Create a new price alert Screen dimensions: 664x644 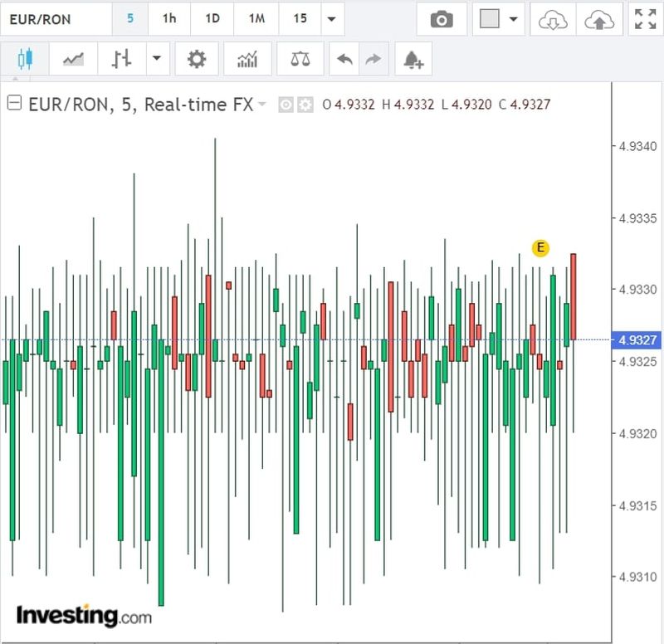click(x=413, y=59)
